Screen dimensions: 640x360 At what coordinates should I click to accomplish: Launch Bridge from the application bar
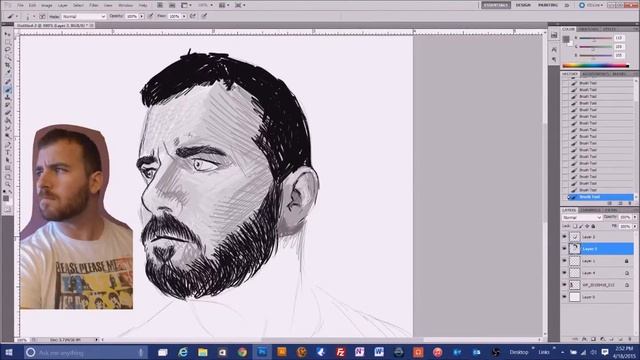(160, 5)
